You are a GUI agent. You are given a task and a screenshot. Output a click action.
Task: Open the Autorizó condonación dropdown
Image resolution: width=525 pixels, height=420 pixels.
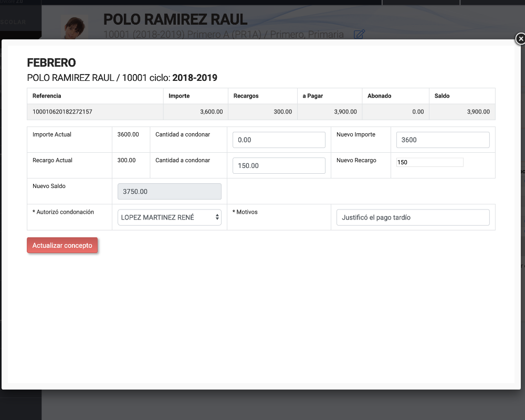click(x=169, y=217)
